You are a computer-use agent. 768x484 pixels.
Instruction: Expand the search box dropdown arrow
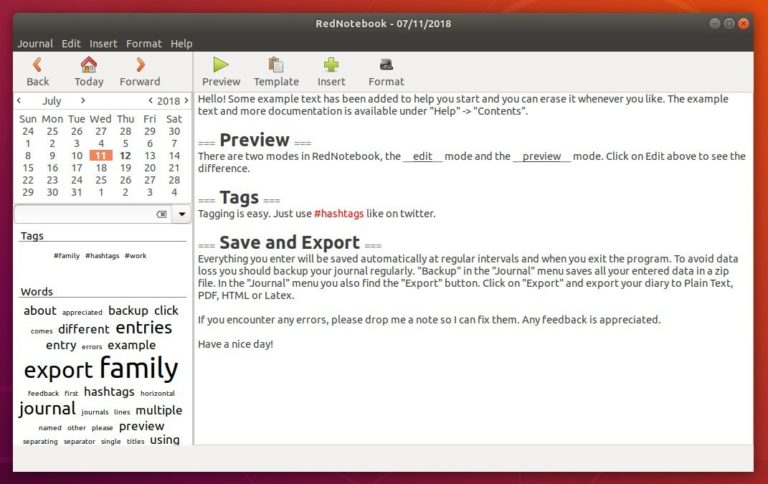(x=182, y=214)
